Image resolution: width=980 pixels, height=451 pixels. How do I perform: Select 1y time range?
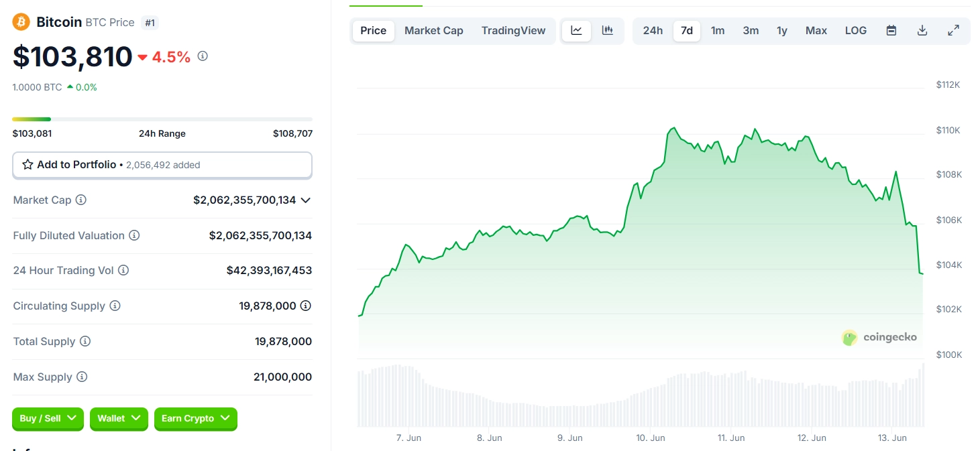(782, 30)
